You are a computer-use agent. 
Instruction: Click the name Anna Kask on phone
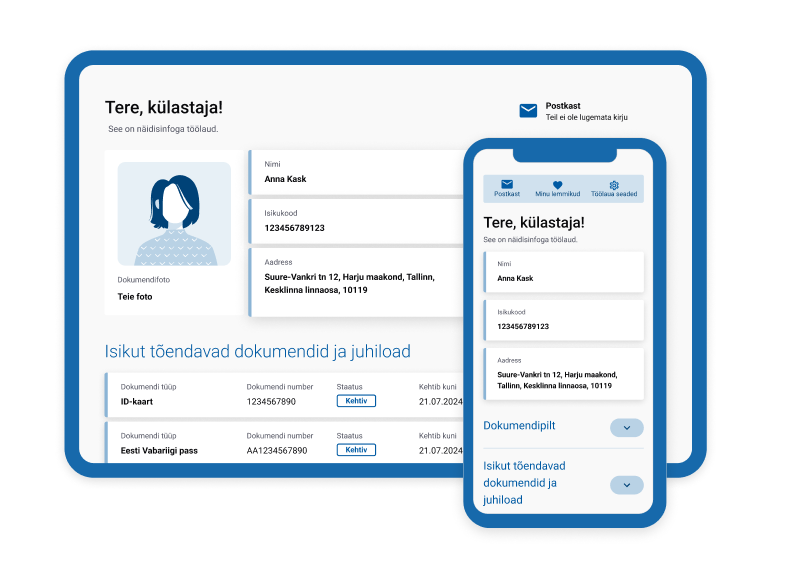pyautogui.click(x=515, y=279)
